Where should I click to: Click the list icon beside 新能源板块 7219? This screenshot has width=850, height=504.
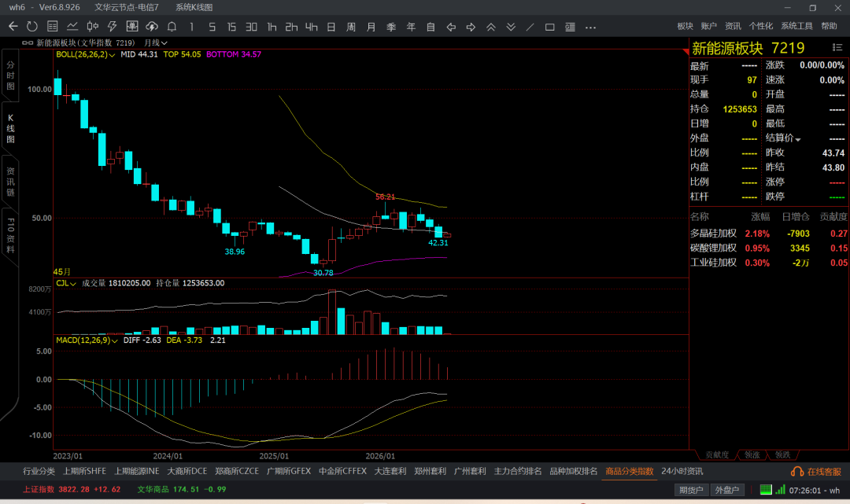tap(837, 48)
